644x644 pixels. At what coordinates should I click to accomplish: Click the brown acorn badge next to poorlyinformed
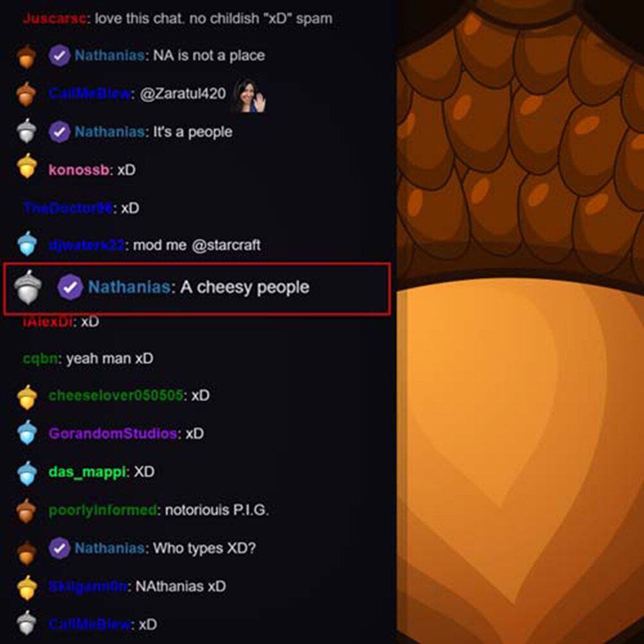click(x=26, y=511)
